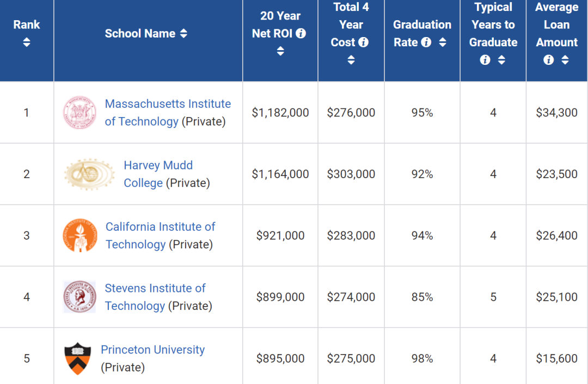
Task: Click the Total 4 Year Cost info icon
Action: (363, 42)
